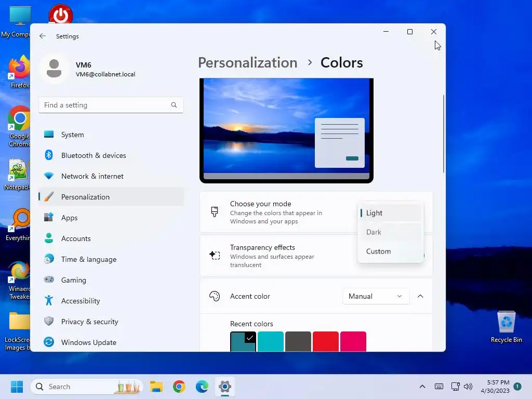This screenshot has height=399, width=532.
Task: Open Time & language settings
Action: pos(111,259)
